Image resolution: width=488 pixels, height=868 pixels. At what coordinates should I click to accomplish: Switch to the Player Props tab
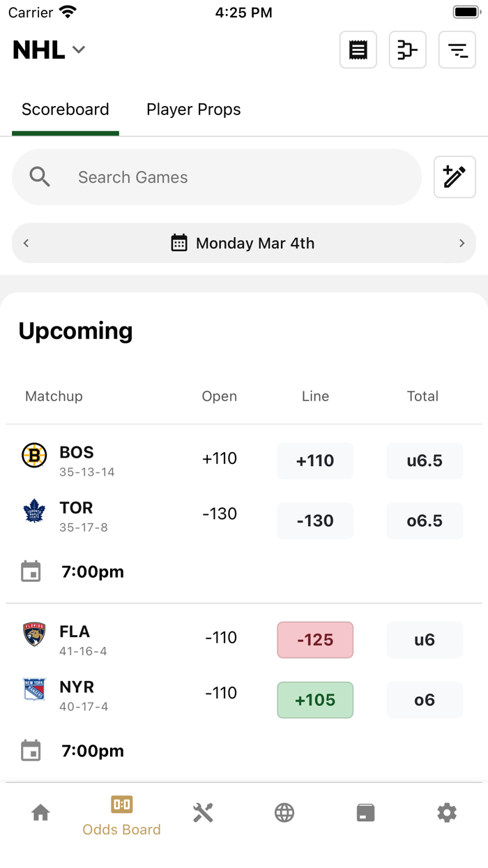[193, 110]
